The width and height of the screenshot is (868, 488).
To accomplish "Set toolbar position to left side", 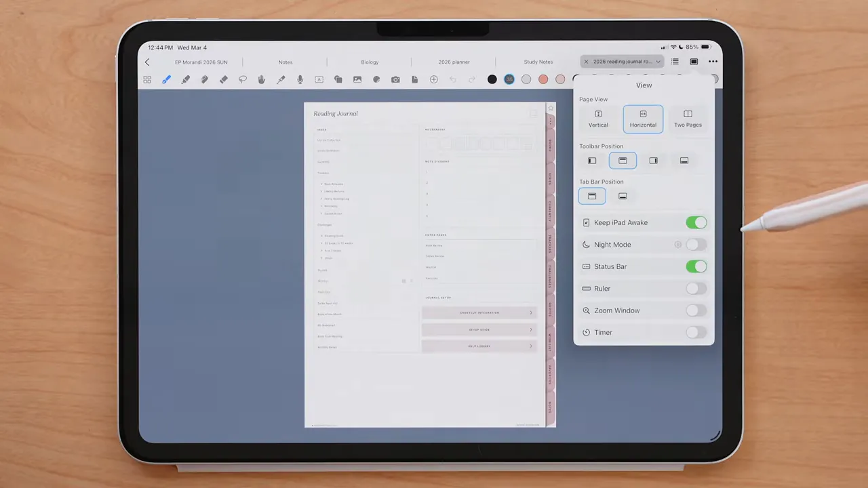I will click(592, 161).
